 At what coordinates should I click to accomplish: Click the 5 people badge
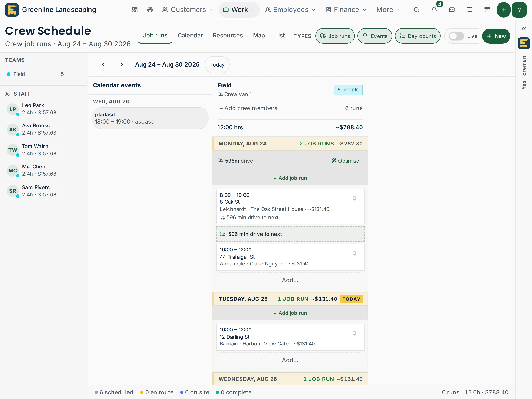(348, 90)
